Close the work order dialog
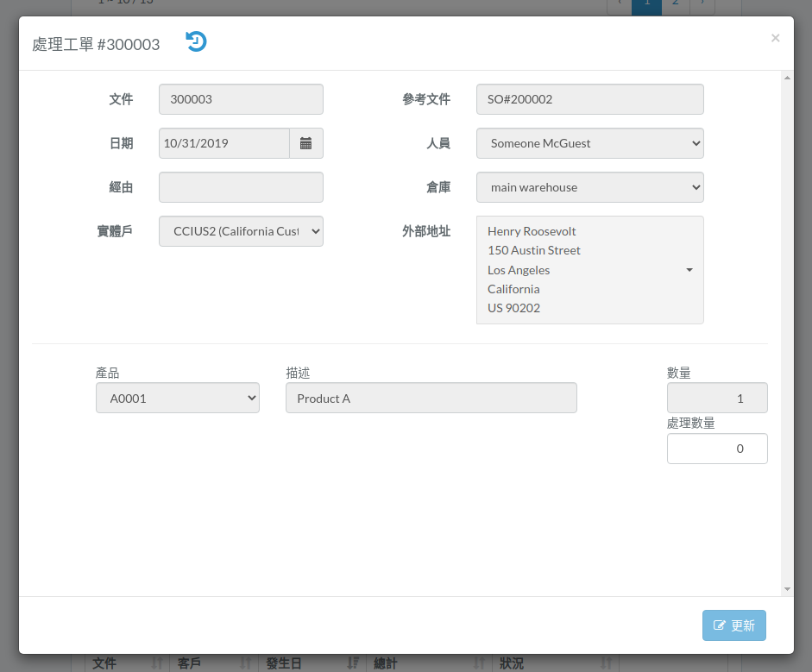 pyautogui.click(x=775, y=38)
